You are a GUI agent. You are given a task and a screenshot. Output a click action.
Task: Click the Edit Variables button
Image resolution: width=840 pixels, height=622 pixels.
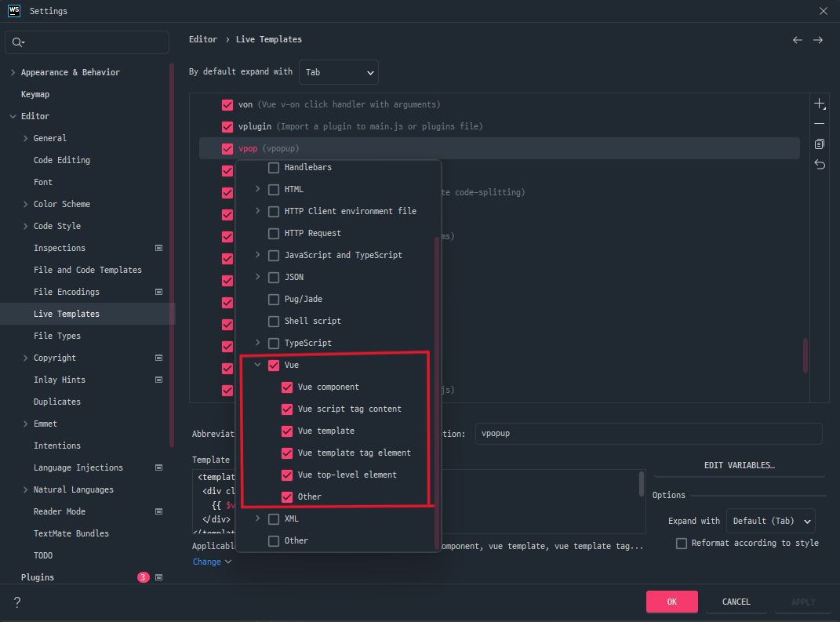click(x=740, y=465)
